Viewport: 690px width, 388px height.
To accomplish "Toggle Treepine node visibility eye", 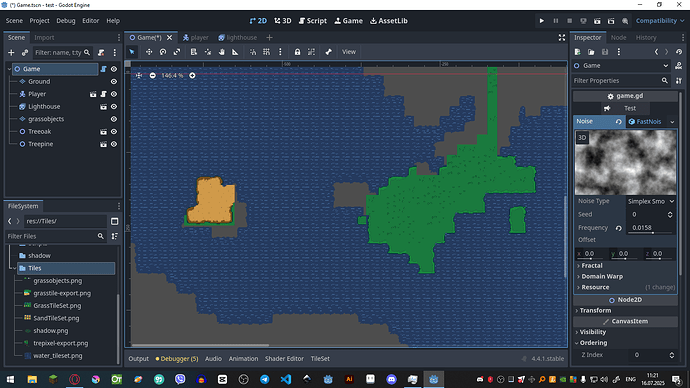I will 114,144.
